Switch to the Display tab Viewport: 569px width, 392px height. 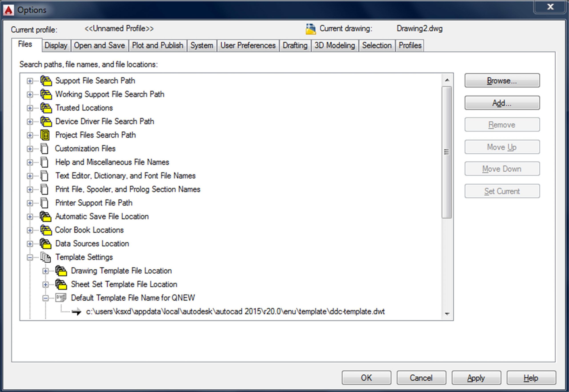56,45
